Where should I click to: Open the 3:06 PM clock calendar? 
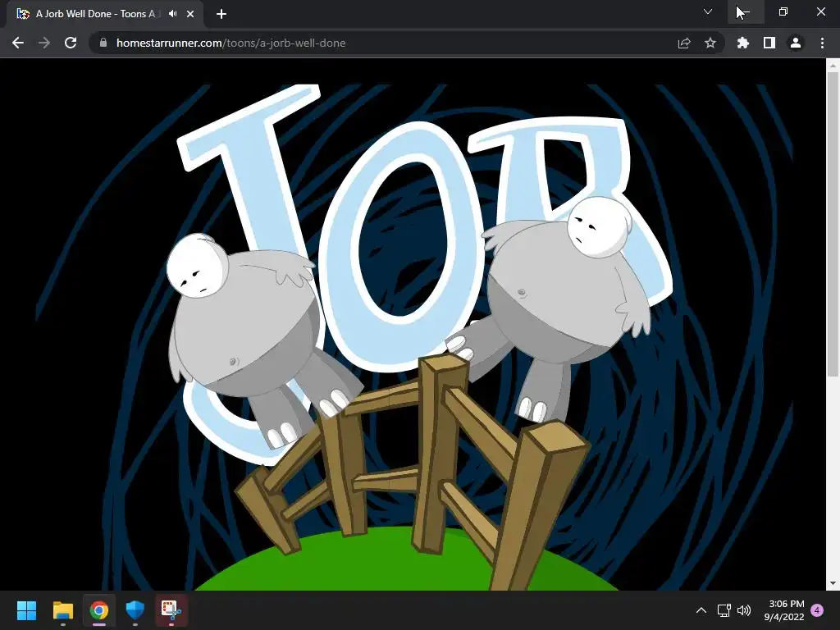click(x=784, y=610)
